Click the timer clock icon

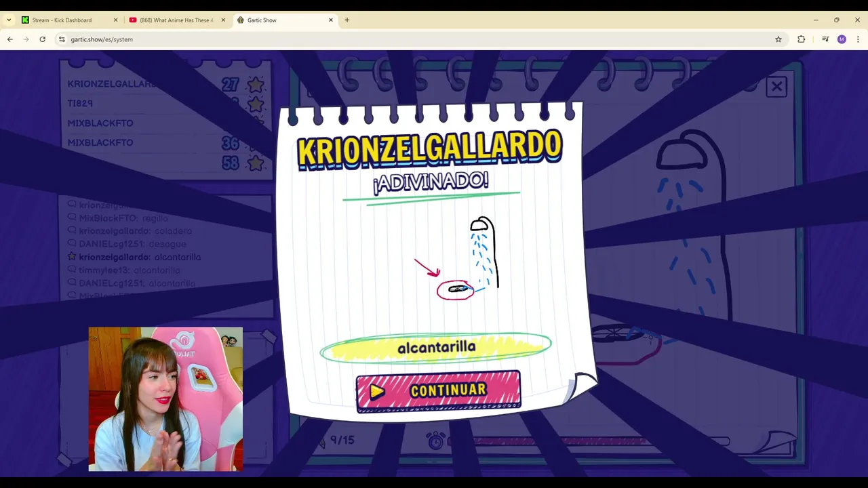[x=435, y=441]
